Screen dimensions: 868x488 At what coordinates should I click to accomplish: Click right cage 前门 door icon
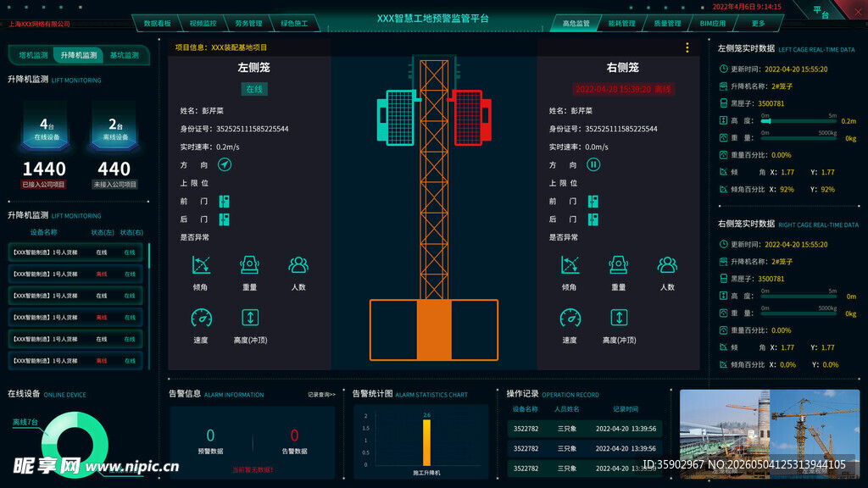(593, 201)
